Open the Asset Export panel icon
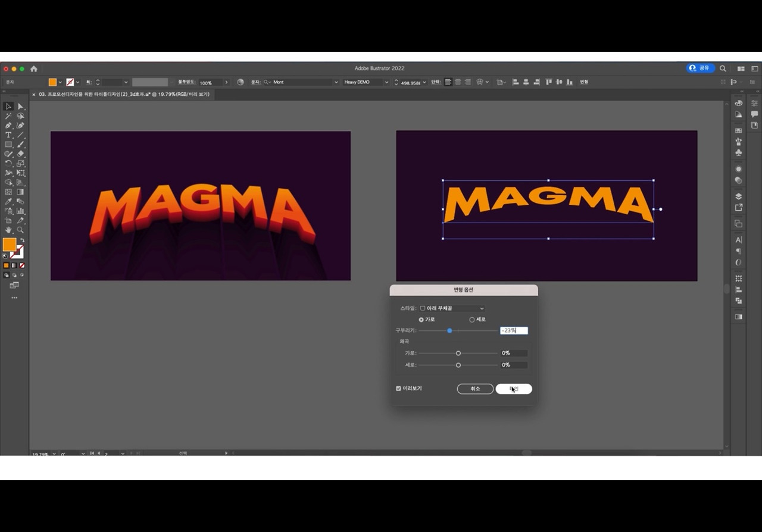 pyautogui.click(x=739, y=207)
